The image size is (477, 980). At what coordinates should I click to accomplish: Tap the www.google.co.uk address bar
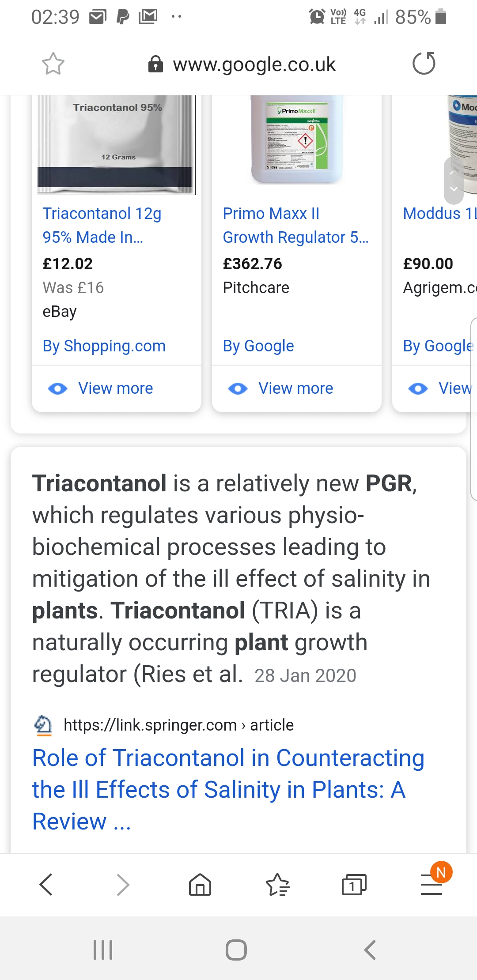click(254, 64)
